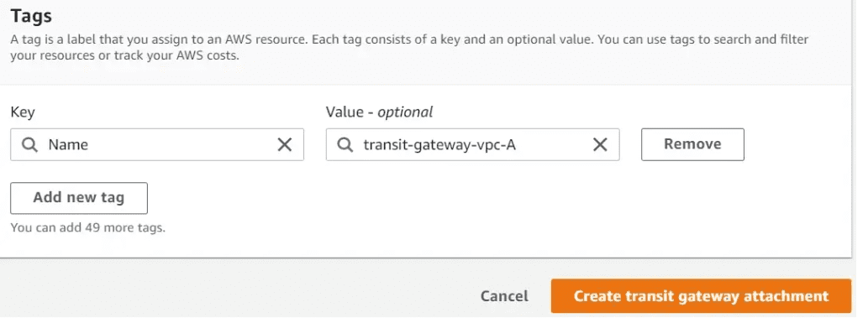
Task: Click the 49 more tags hint text
Action: (x=88, y=227)
